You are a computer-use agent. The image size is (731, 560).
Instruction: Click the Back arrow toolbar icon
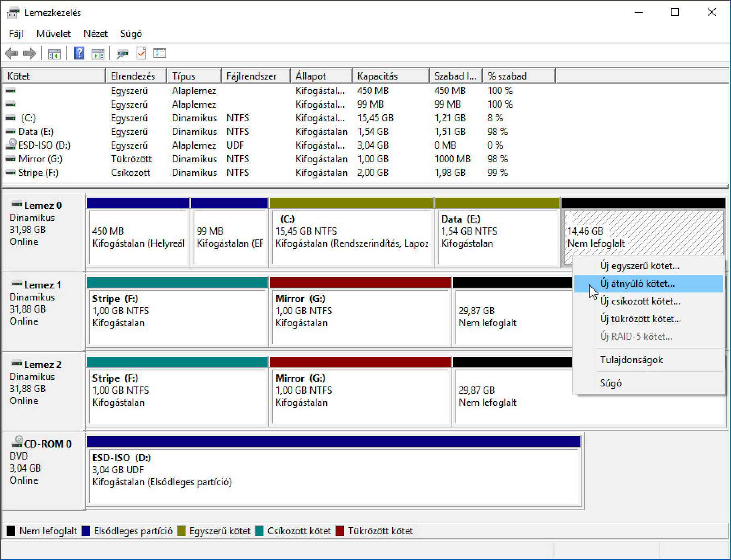11,53
